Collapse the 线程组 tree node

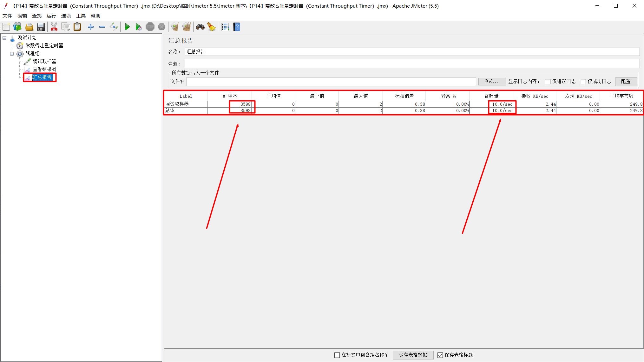click(12, 54)
